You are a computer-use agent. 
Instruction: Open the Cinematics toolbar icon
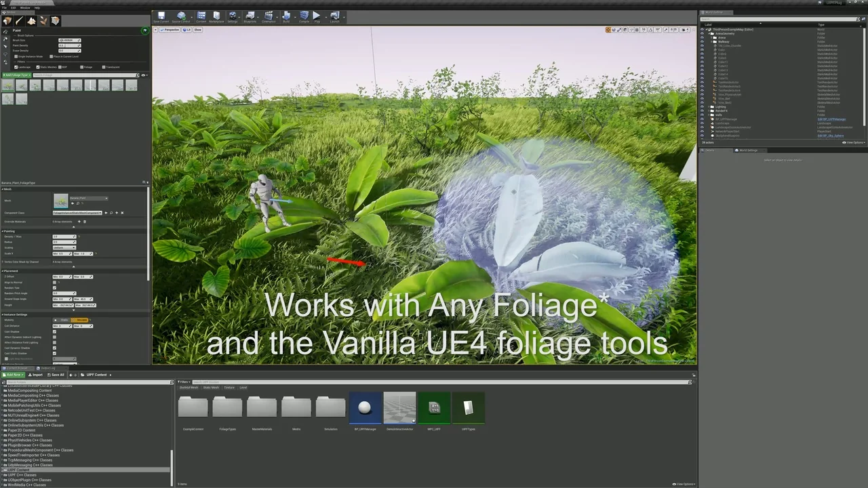pos(269,16)
